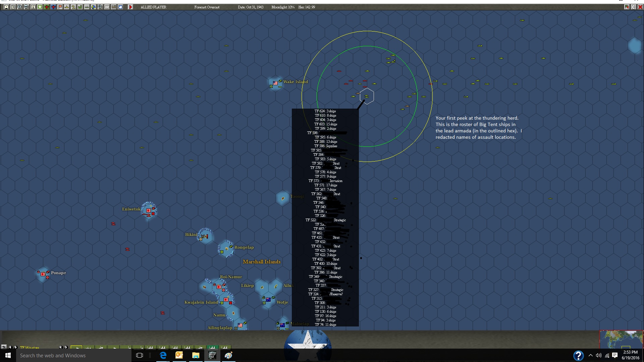The height and width of the screenshot is (362, 644).
Task: Open WITP AE app in taskbar
Action: 212,355
